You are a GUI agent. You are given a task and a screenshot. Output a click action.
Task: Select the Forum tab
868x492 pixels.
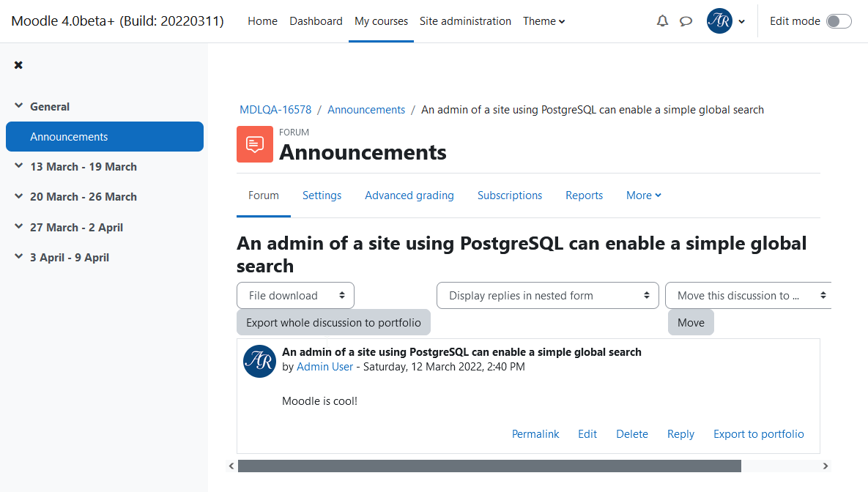click(x=264, y=195)
